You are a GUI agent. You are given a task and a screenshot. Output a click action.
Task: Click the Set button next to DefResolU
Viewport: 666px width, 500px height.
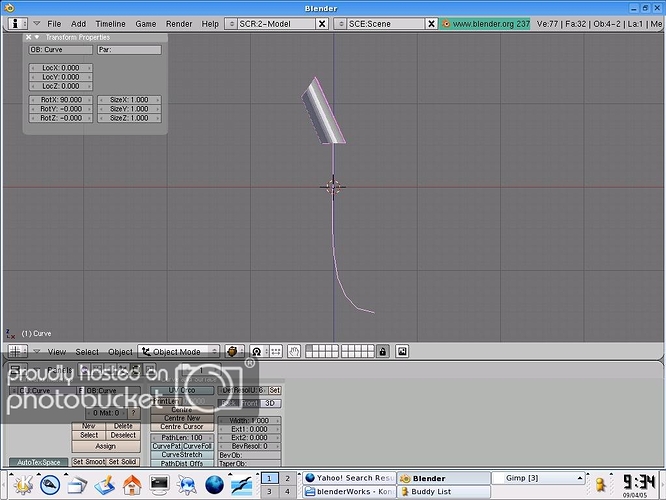pyautogui.click(x=274, y=390)
